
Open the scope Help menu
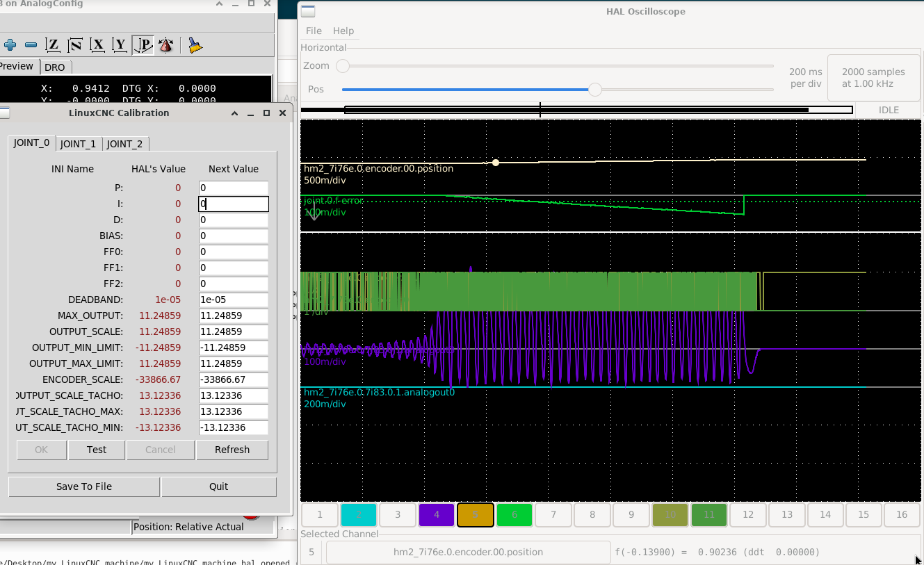click(x=343, y=31)
